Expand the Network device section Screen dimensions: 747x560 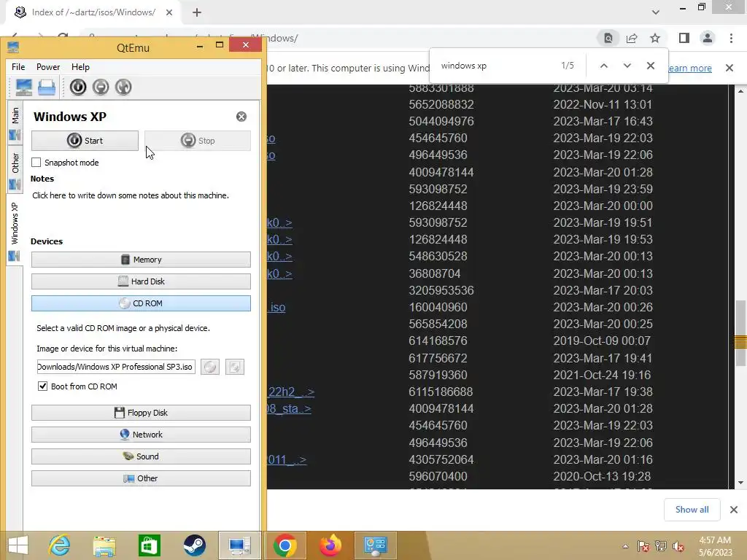click(141, 435)
